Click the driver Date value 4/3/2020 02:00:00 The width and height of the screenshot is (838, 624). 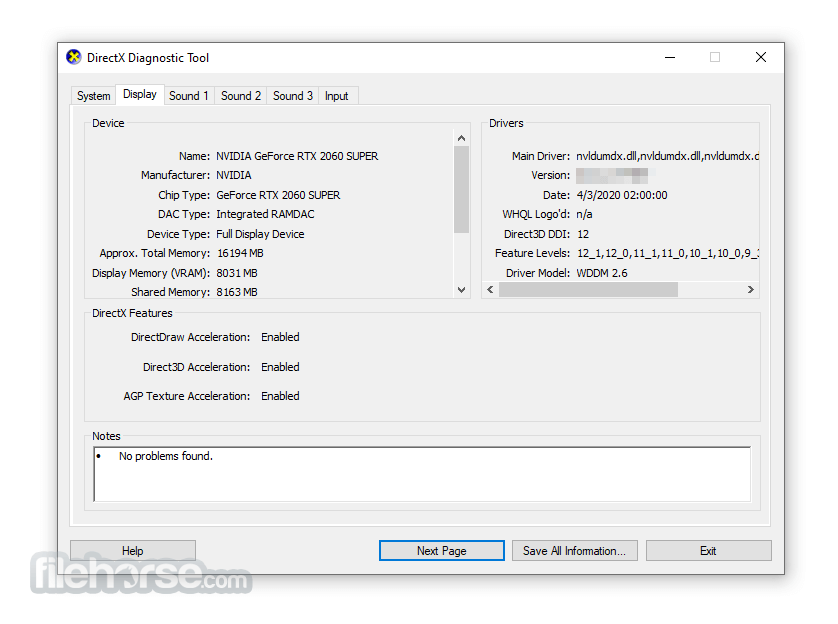pos(622,195)
